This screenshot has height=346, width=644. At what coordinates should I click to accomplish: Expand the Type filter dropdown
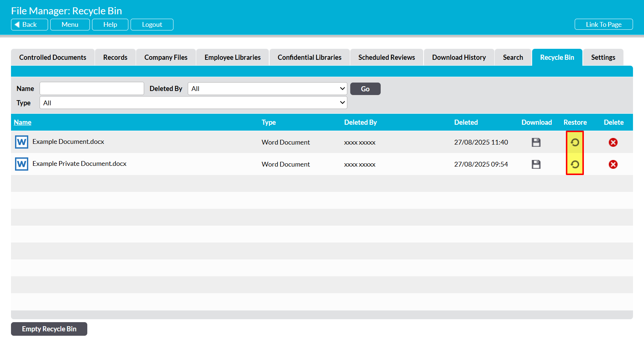click(x=193, y=103)
